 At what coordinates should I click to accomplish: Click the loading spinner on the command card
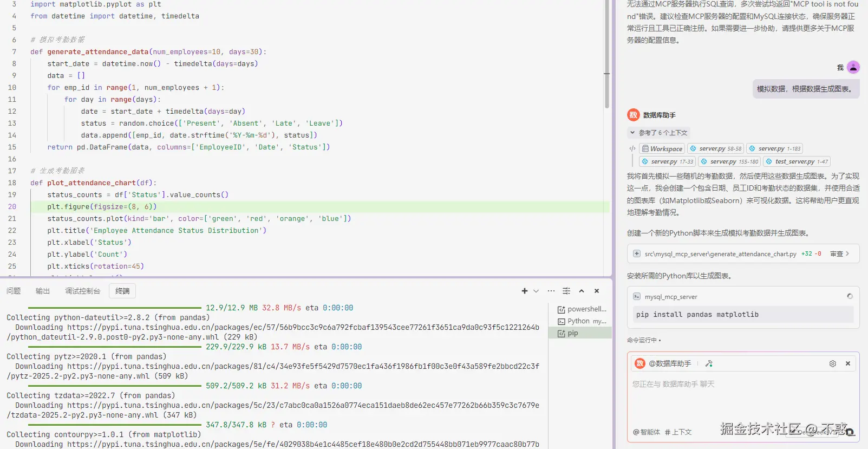[x=850, y=296]
